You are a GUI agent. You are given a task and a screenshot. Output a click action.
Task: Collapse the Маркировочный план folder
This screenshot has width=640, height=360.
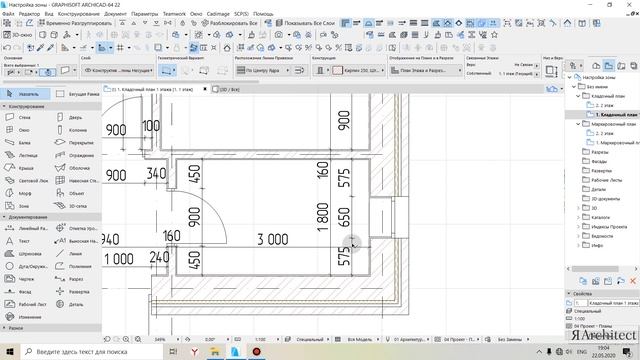tap(578, 124)
